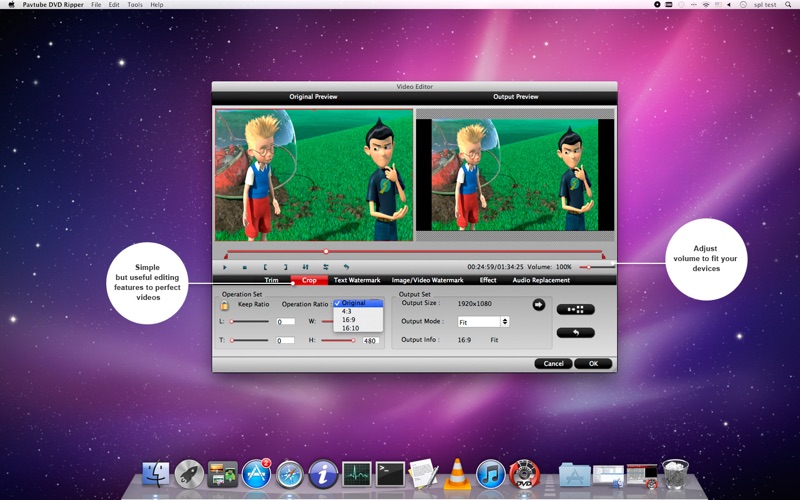Click the right bracket trim-end icon
Image resolution: width=800 pixels, height=500 pixels.
[285, 267]
